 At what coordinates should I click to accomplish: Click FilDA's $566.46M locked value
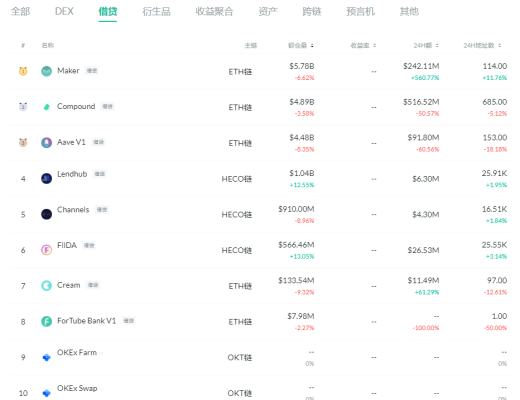pos(296,245)
